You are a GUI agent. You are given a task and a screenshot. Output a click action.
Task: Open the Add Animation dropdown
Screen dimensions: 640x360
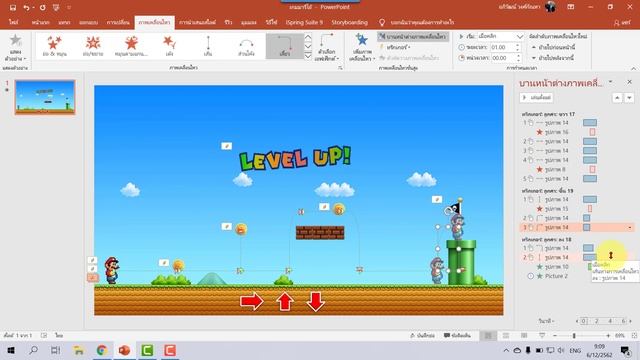point(361,47)
